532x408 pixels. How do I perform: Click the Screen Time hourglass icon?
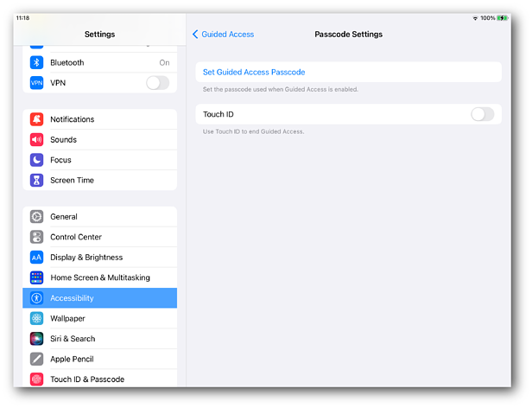(x=36, y=180)
